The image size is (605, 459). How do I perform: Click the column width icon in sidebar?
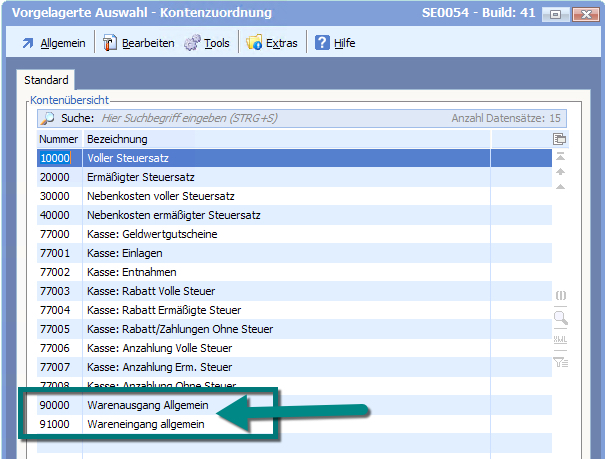pos(560,296)
